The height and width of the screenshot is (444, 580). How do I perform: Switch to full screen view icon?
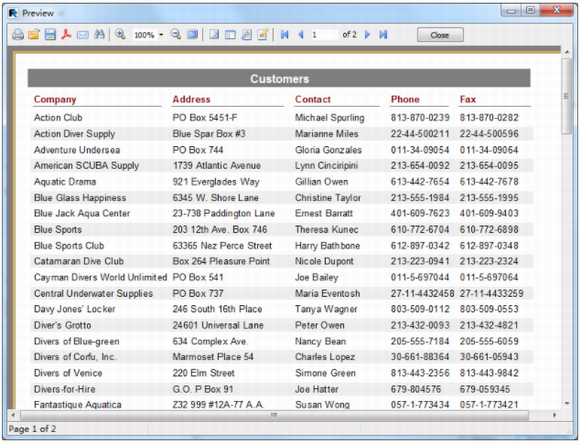pyautogui.click(x=192, y=35)
